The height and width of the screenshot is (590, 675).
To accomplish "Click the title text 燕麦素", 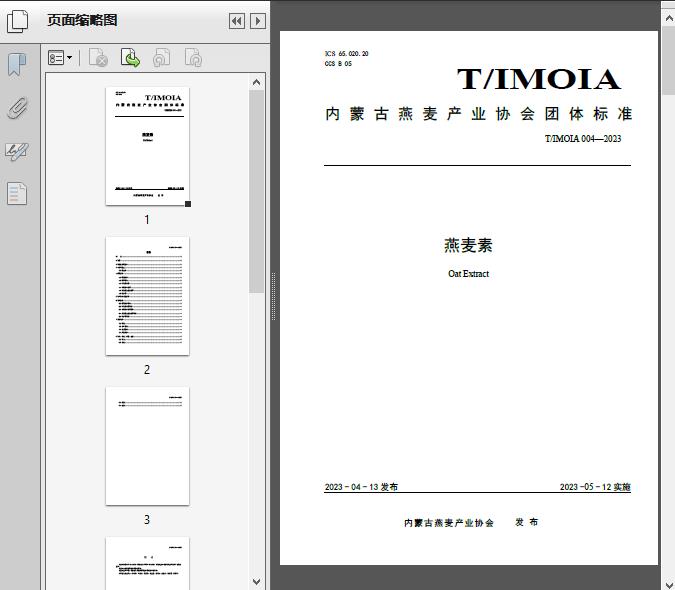I will click(468, 245).
